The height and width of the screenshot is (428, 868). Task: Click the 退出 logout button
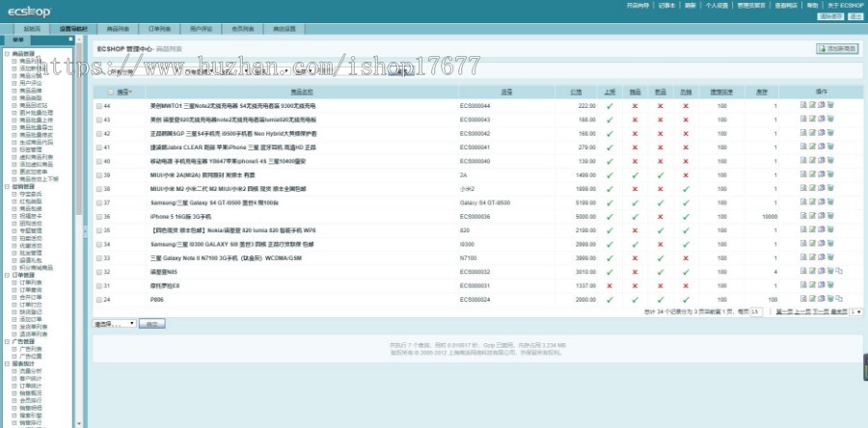[x=854, y=16]
